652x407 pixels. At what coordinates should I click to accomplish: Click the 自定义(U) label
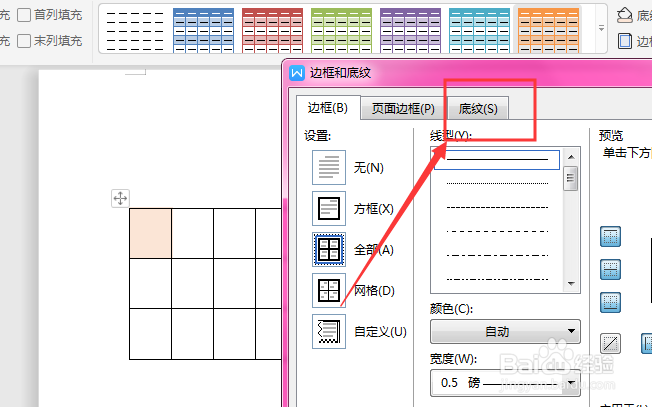tap(380, 332)
